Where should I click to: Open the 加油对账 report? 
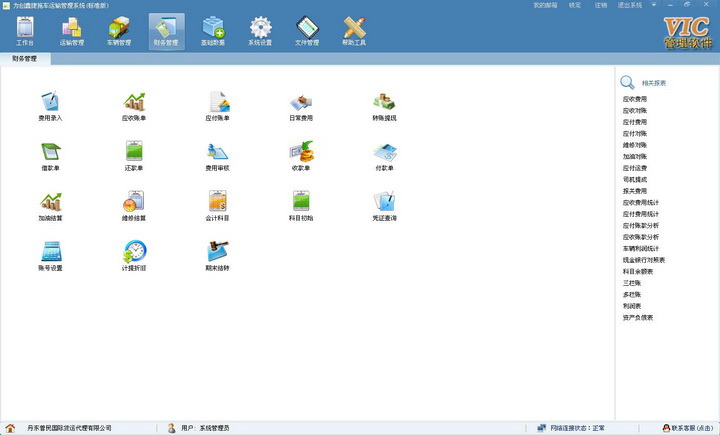[x=635, y=157]
